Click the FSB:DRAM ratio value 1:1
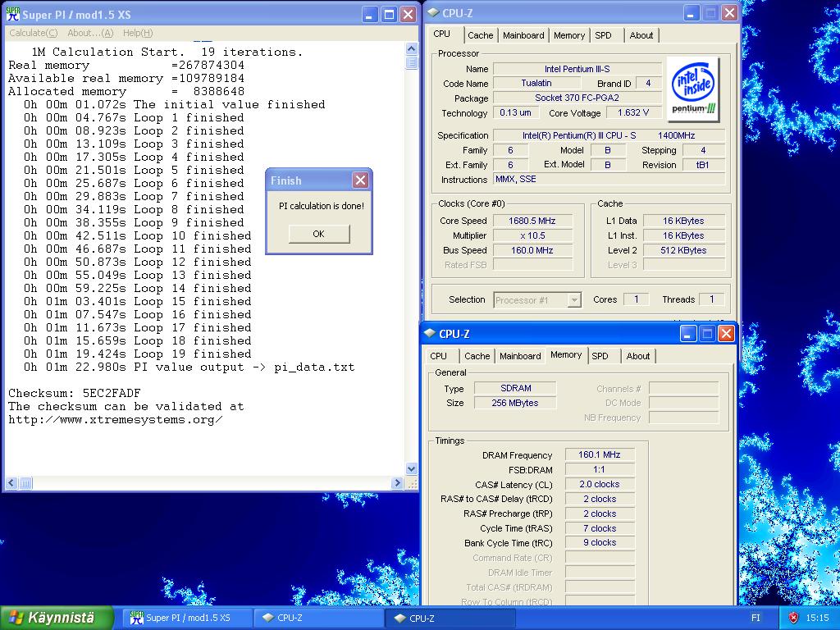This screenshot has width=840, height=630. (x=600, y=470)
